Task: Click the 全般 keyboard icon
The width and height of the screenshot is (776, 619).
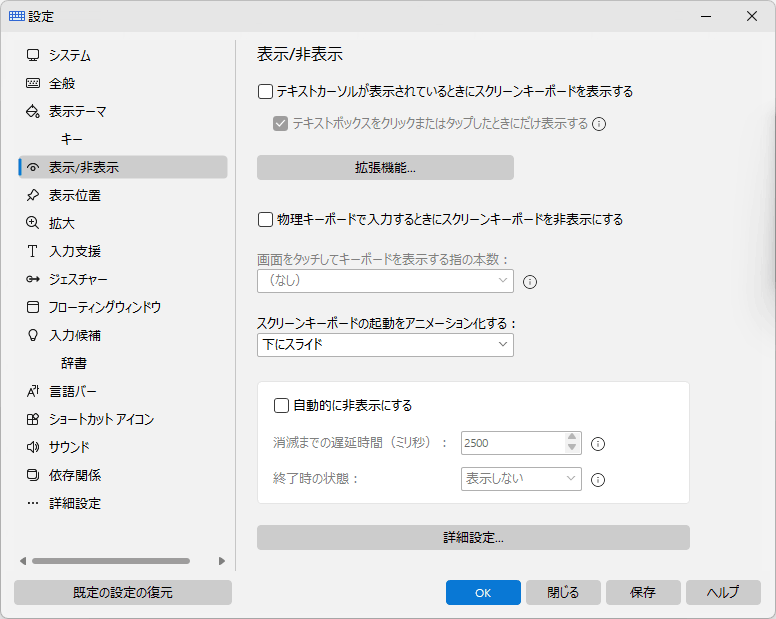Action: [x=33, y=83]
